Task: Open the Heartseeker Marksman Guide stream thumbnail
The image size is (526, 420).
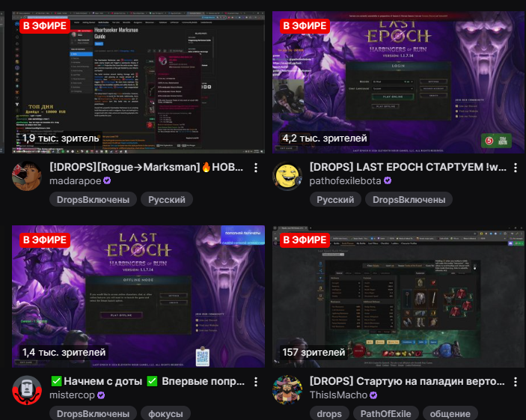Action: 138,82
